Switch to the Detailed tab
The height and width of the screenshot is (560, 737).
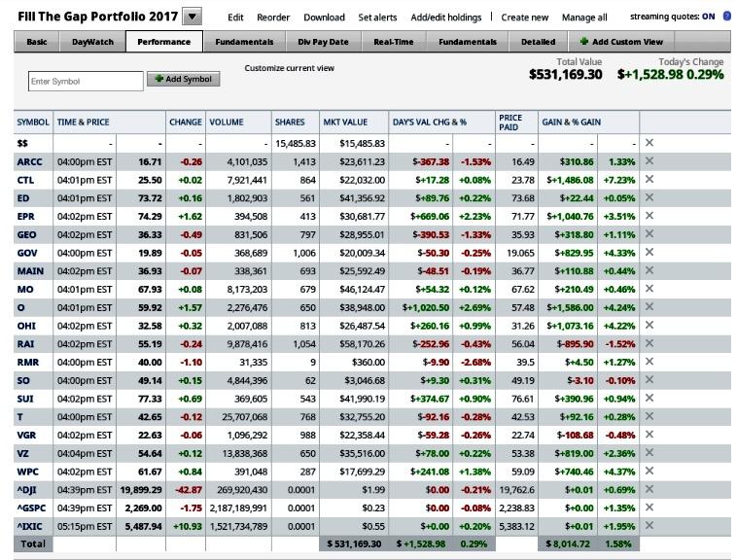tap(539, 42)
